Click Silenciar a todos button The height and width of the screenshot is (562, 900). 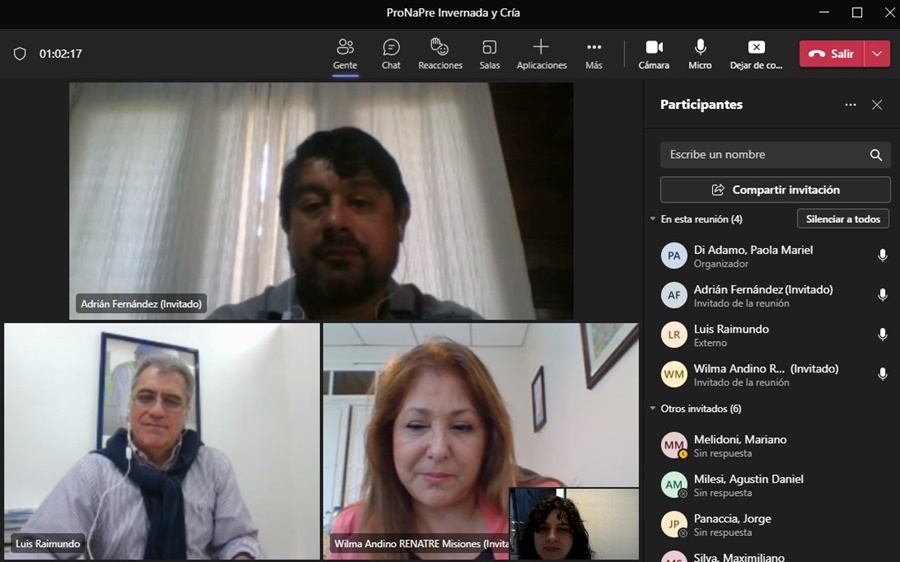[843, 219]
